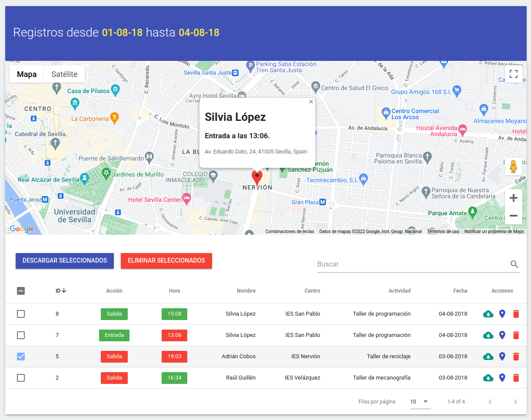Switch map to Satélite view
531x420 pixels.
click(x=64, y=74)
